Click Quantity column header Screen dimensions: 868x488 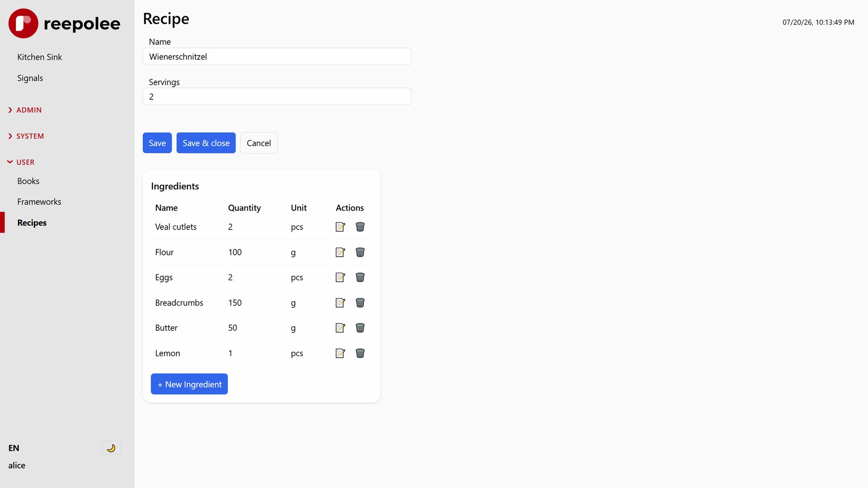point(245,208)
